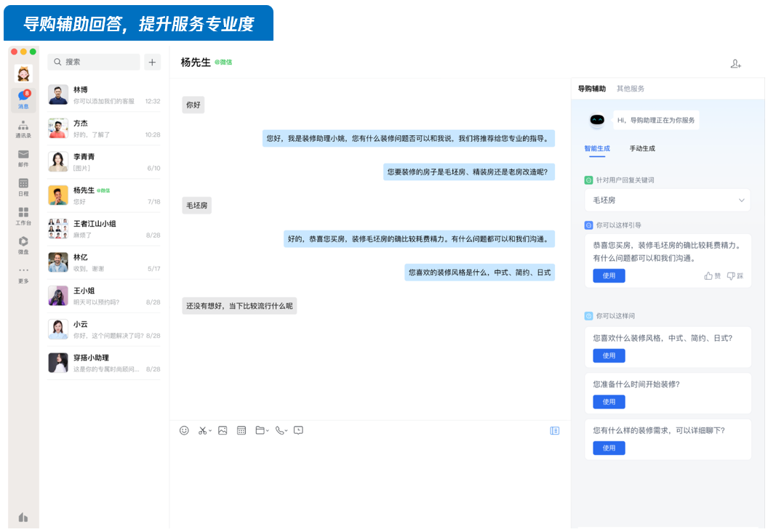Viewport: 768px width, 532px height.
Task: Click the plus button beside search
Action: pyautogui.click(x=152, y=62)
